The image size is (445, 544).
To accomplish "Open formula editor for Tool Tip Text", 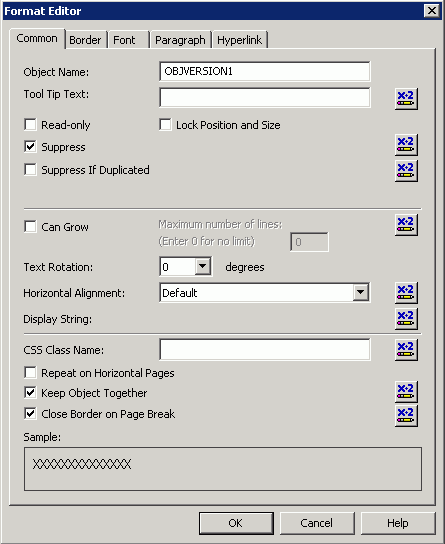I will 406,99.
